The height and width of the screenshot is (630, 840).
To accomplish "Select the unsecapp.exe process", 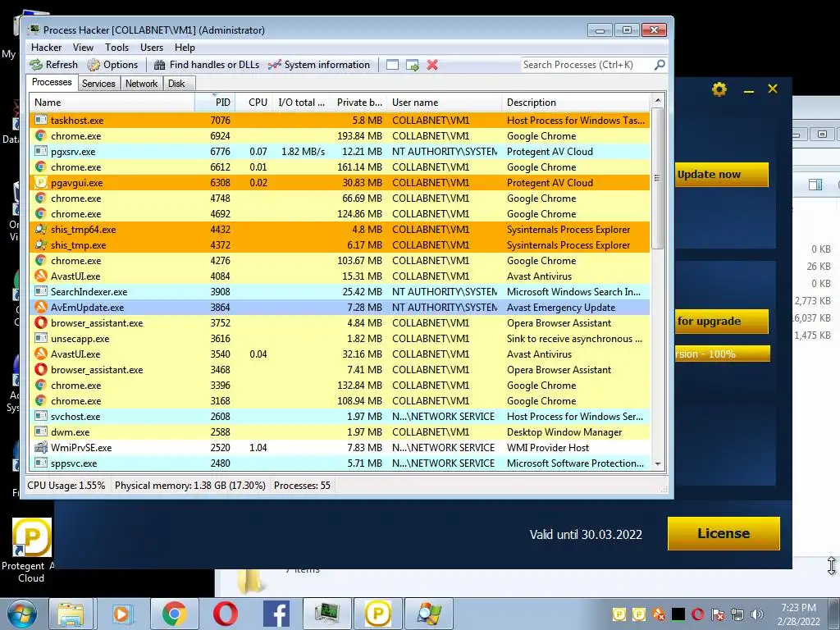I will [x=340, y=339].
